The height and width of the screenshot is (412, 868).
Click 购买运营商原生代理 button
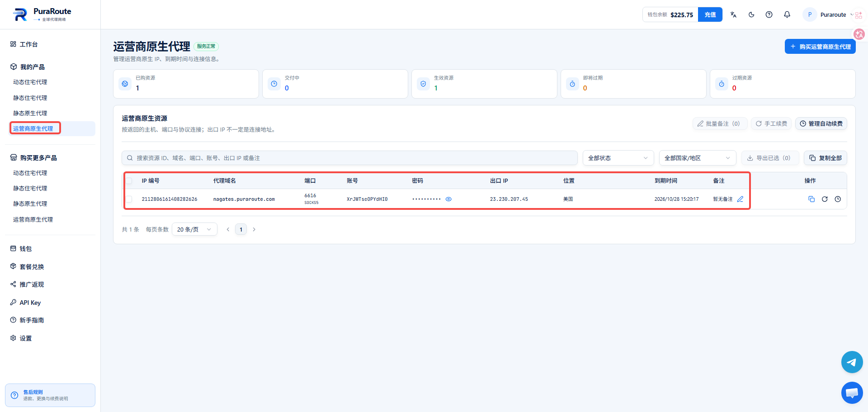820,47
